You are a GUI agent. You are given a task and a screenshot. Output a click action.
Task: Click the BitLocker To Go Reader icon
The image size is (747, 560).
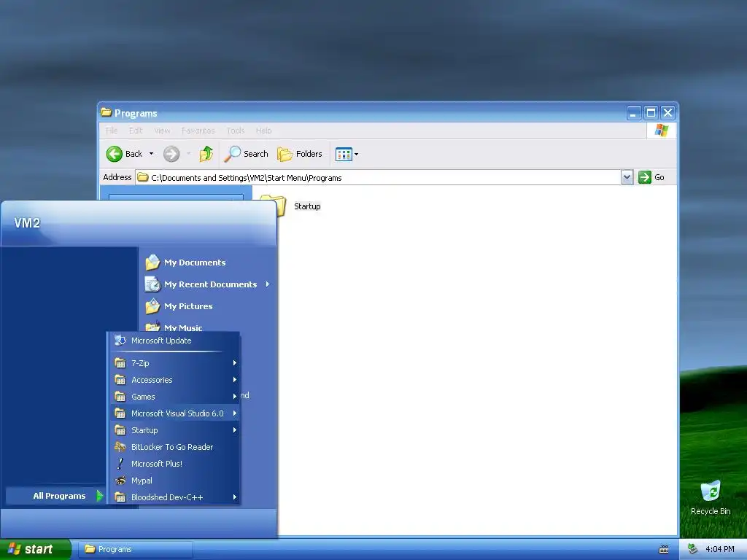click(120, 447)
